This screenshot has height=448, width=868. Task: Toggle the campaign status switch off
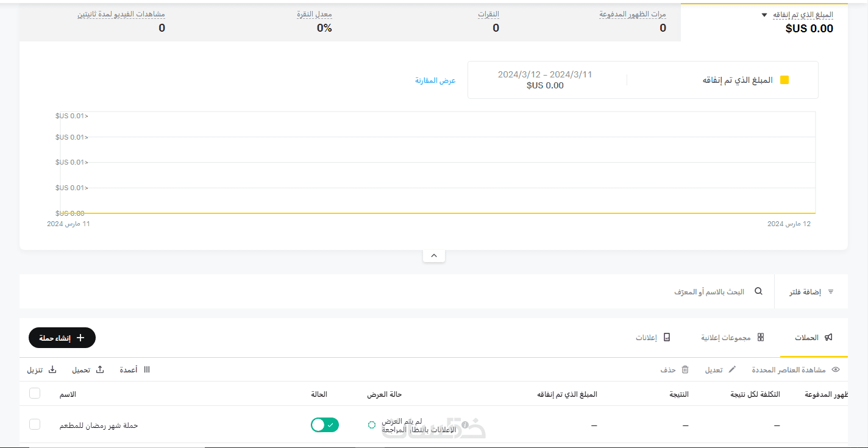pos(325,425)
